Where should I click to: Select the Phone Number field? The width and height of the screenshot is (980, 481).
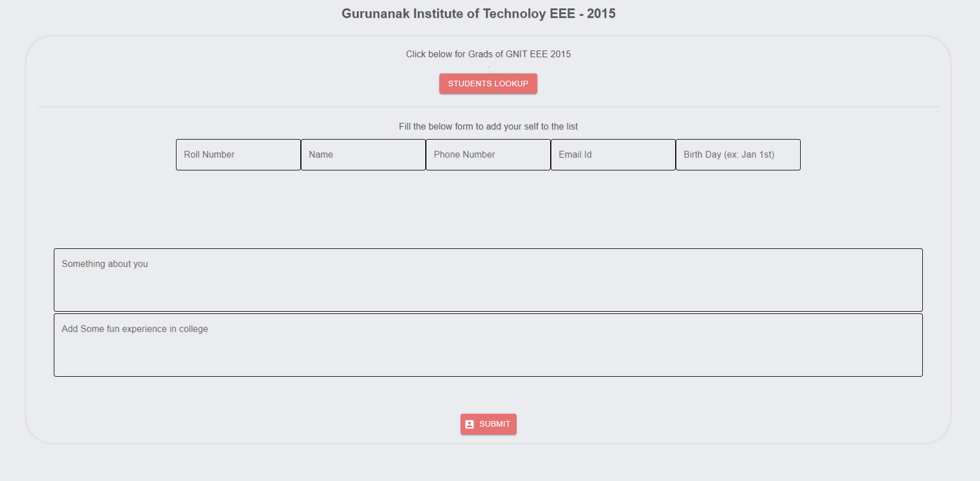488,155
